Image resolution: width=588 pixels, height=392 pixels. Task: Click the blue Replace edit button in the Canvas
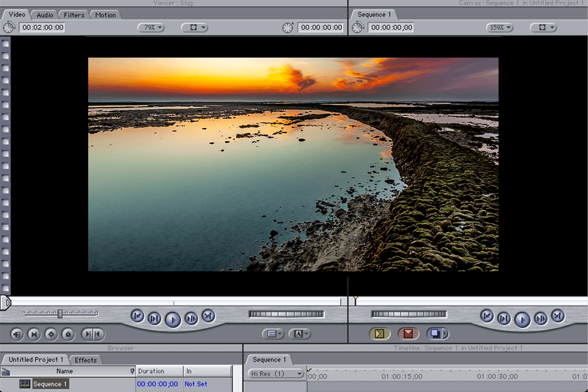(x=436, y=333)
